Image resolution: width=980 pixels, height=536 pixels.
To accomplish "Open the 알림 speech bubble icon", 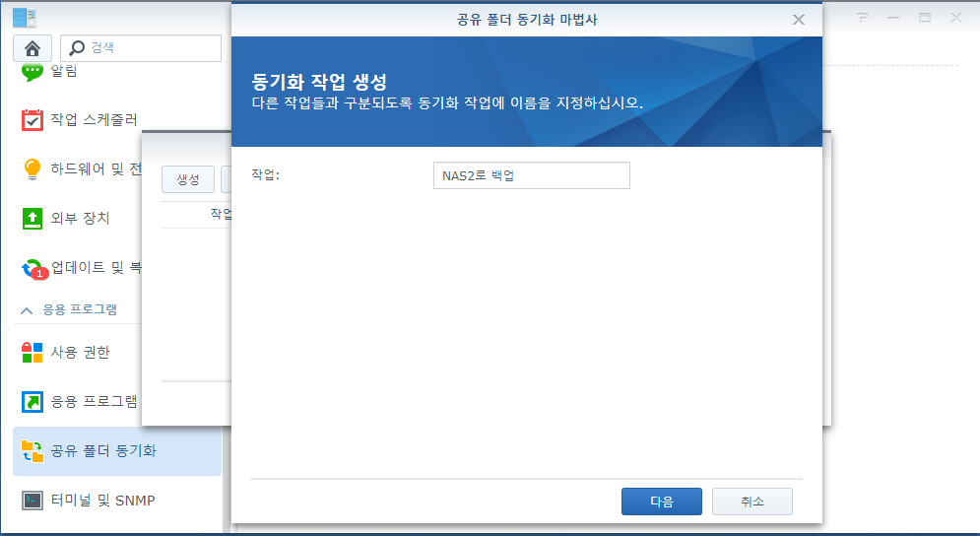I will 32,71.
